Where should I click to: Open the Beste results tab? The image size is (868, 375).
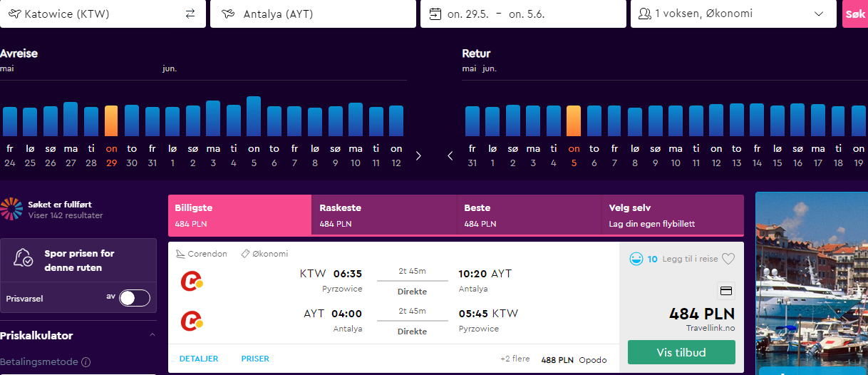(x=529, y=215)
